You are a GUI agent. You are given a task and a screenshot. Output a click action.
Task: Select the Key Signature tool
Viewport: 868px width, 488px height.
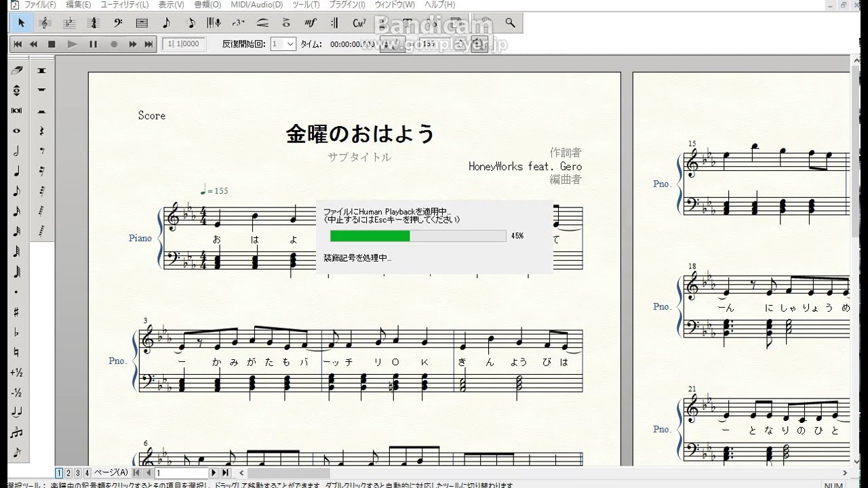point(69,23)
